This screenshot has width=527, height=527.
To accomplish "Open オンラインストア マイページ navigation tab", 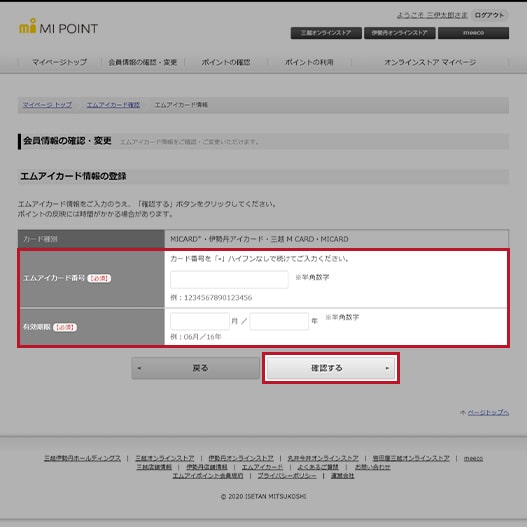I will [x=430, y=62].
